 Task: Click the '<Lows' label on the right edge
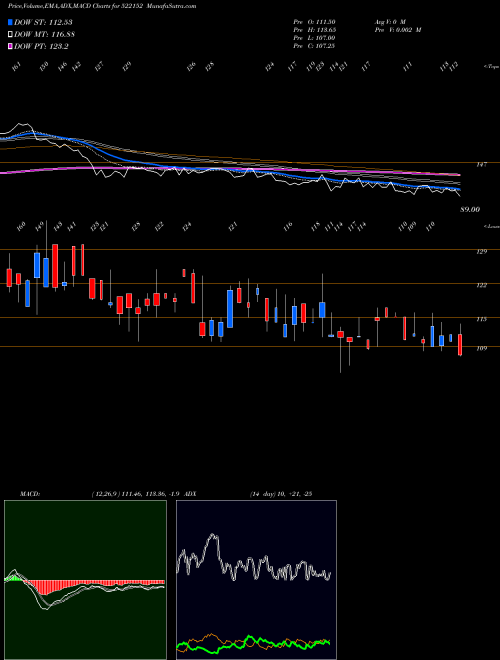click(x=491, y=226)
